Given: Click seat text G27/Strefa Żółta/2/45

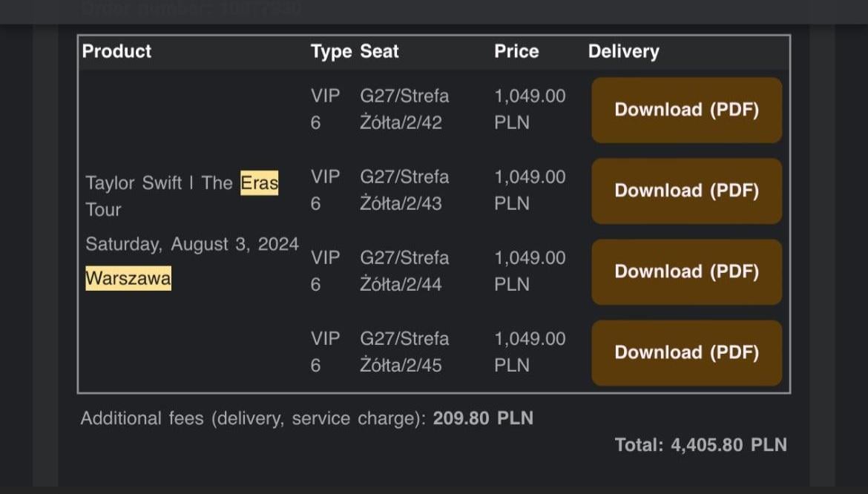Looking at the screenshot, I should (404, 352).
